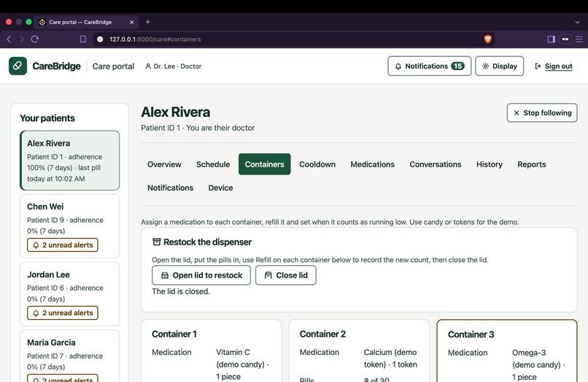This screenshot has height=382, width=588.
Task: Click the 'Care portal' header text
Action: click(x=113, y=66)
